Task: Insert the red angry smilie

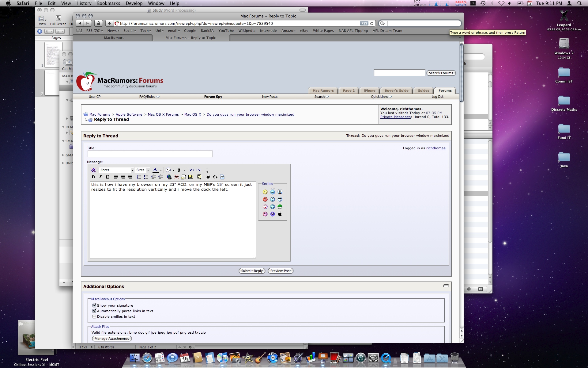Action: click(265, 199)
